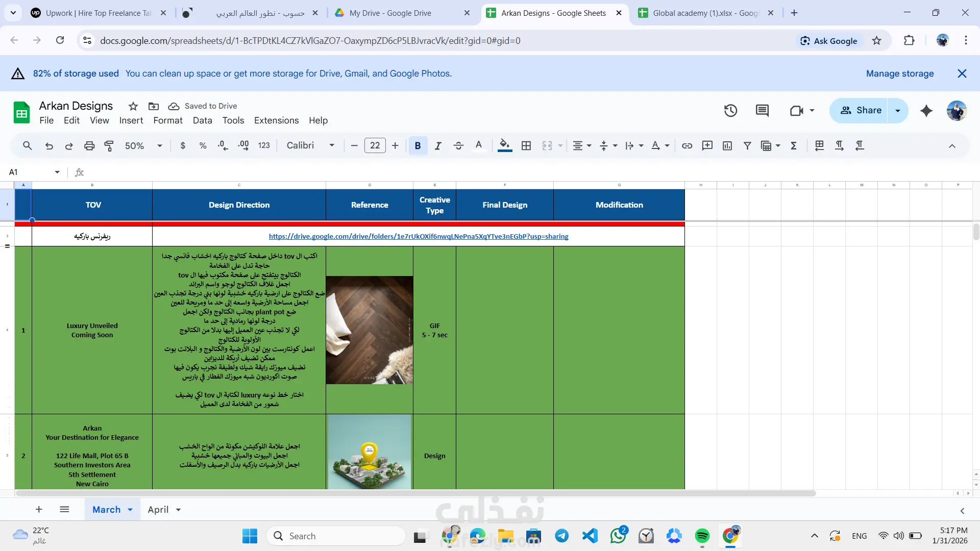Click the Manage storage link
This screenshot has height=551, width=980.
(x=899, y=73)
